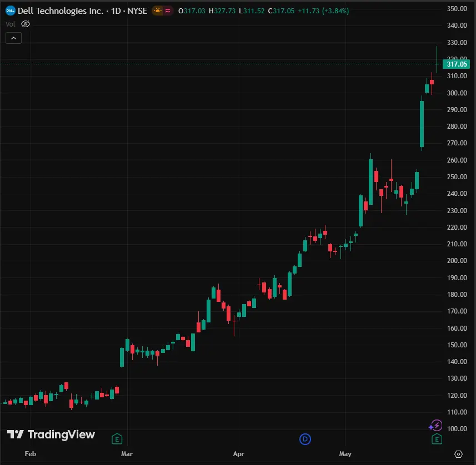Open earnings marker E near March

pos(117,439)
